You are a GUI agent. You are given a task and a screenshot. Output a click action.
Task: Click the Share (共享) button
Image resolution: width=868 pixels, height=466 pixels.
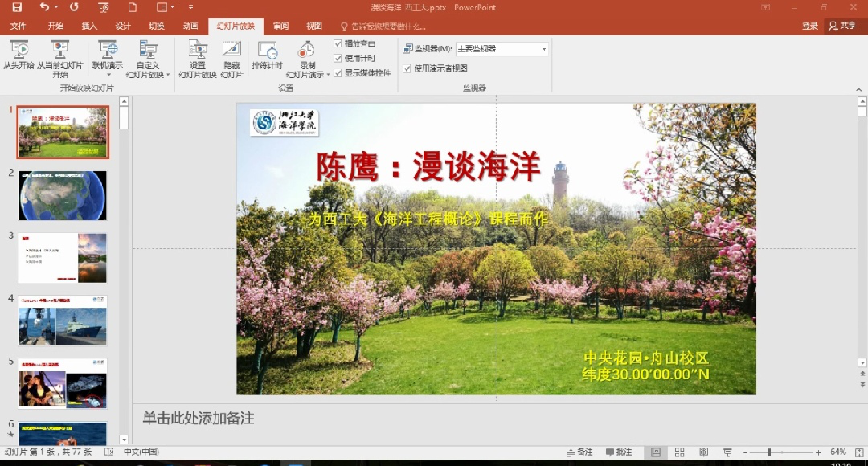[x=842, y=26]
